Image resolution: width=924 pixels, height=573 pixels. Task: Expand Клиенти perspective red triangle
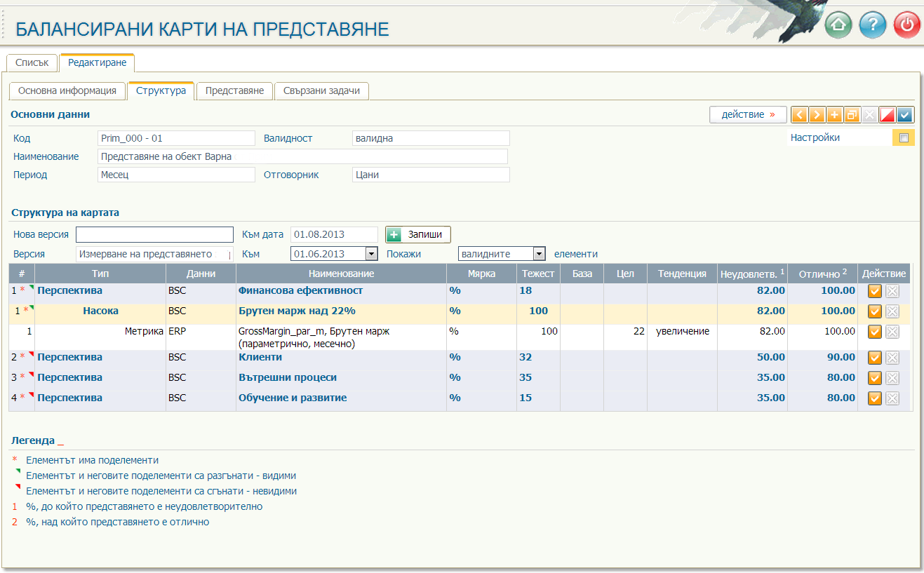(x=31, y=354)
